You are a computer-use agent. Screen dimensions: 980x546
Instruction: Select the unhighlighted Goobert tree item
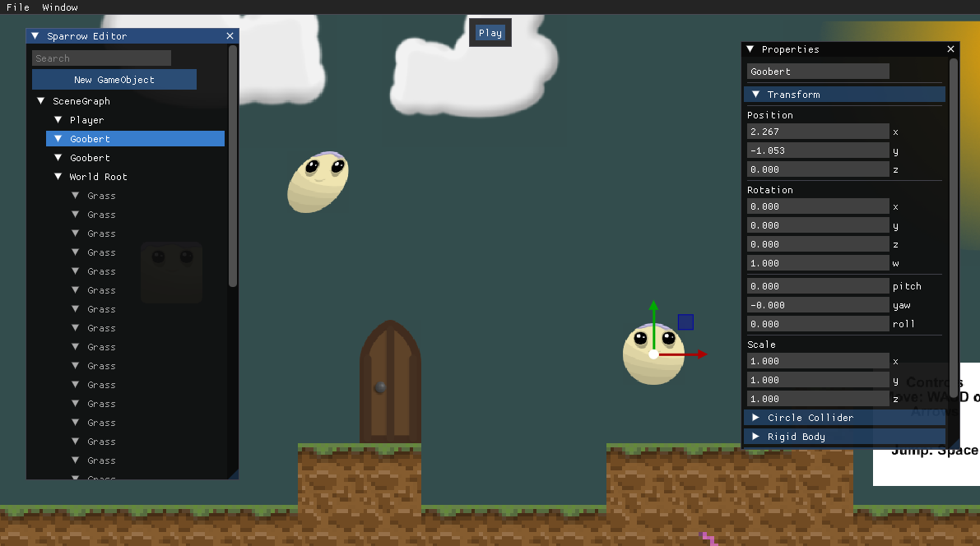[90, 157]
